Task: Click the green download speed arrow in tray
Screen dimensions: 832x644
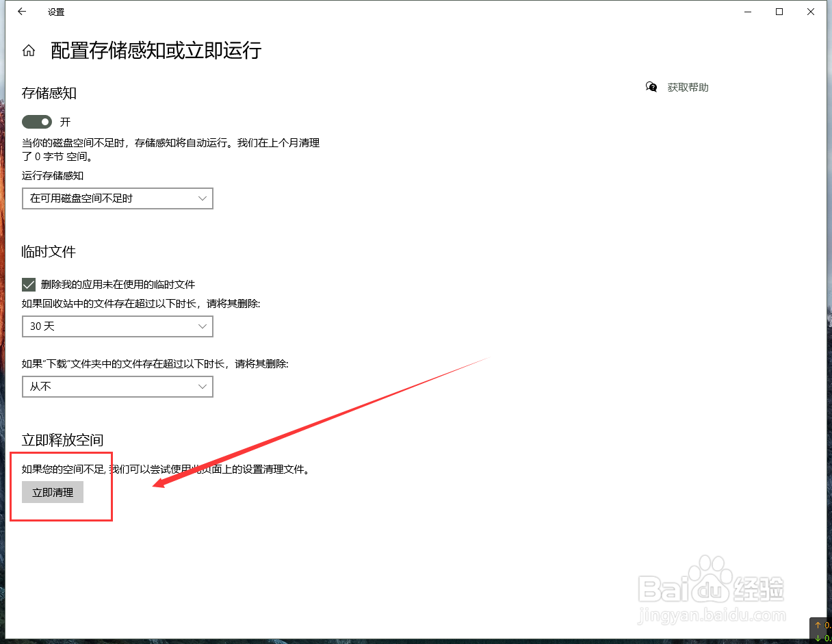Action: click(x=816, y=636)
